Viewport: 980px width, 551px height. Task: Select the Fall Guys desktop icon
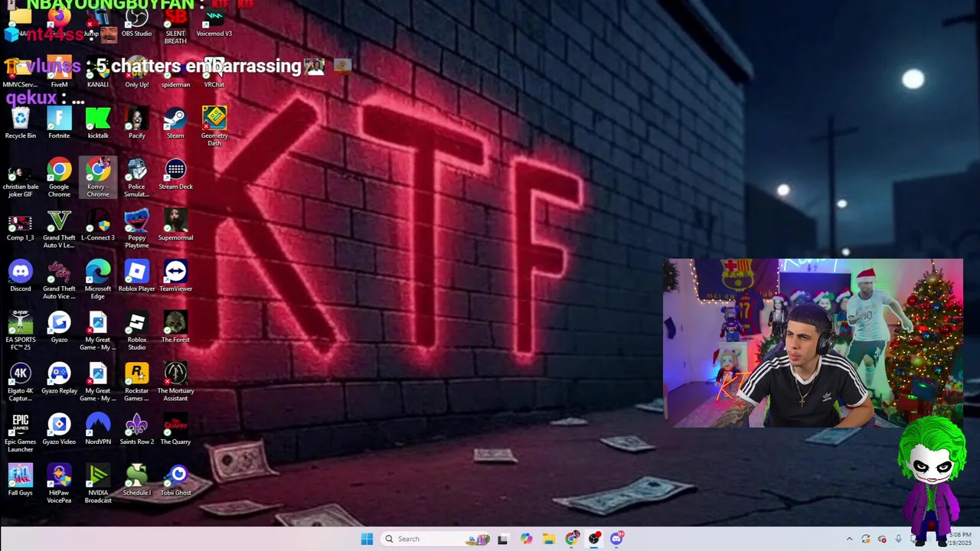tap(21, 481)
